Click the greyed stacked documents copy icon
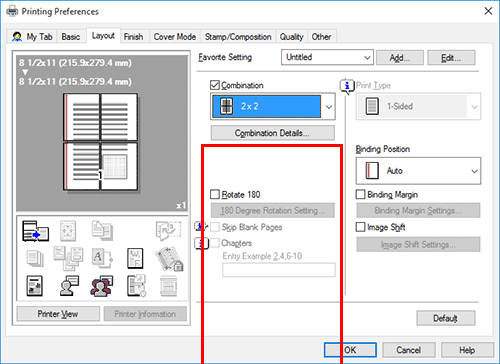 click(x=102, y=230)
